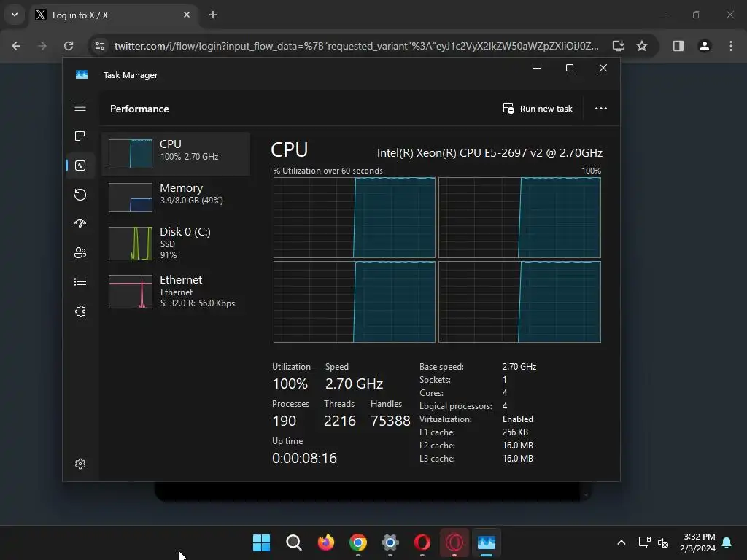The image size is (747, 560).
Task: Open taskbar Search
Action: (x=293, y=542)
